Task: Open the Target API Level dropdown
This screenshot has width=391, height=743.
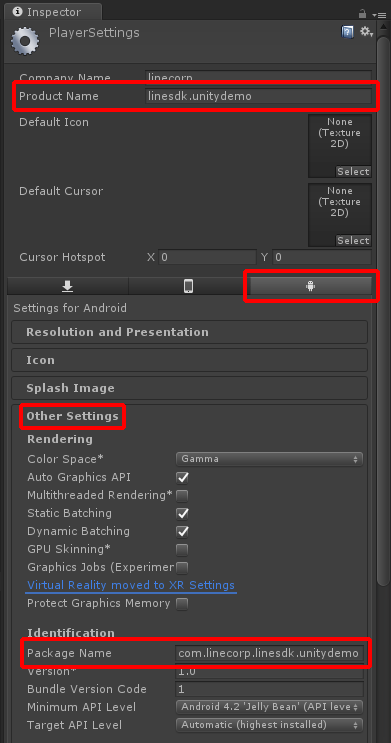Action: [x=269, y=725]
